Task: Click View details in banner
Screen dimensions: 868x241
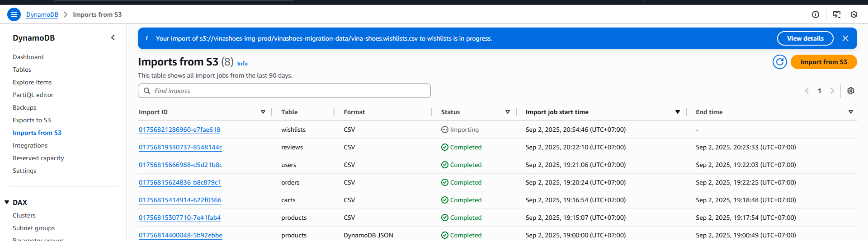Action: tap(805, 38)
